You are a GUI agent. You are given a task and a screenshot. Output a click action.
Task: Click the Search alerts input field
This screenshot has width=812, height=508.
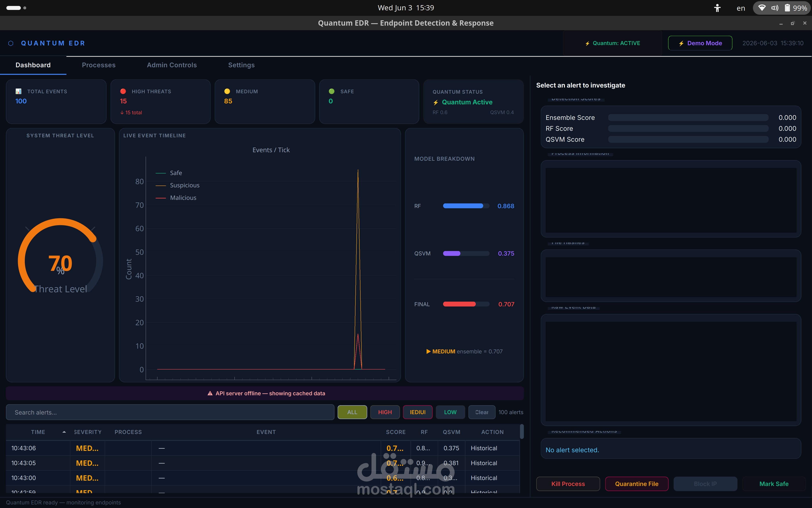[170, 412]
